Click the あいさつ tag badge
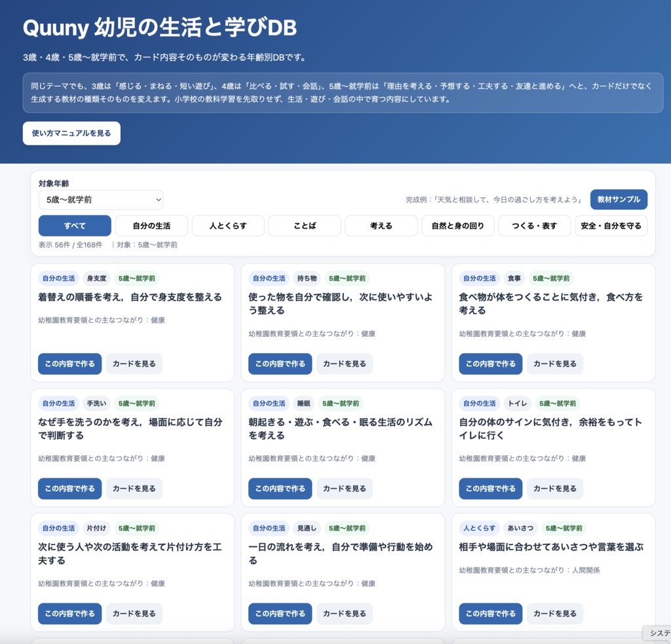 tap(521, 528)
